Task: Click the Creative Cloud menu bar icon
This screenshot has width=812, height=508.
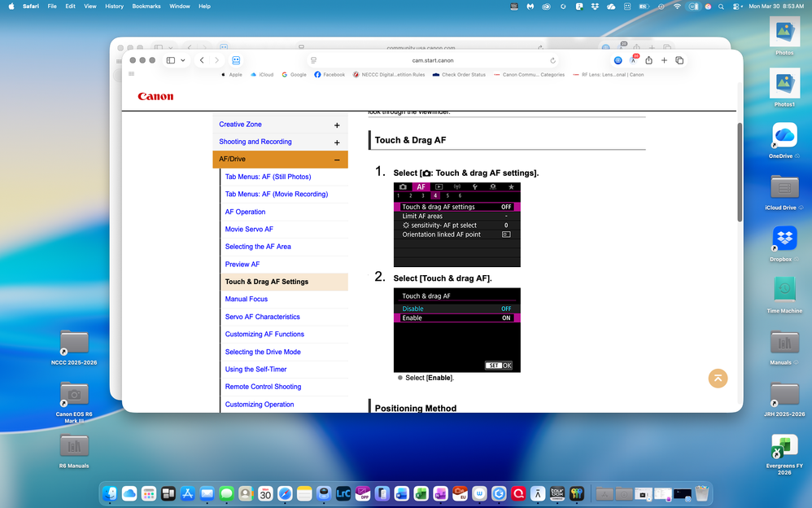Action: pyautogui.click(x=546, y=7)
